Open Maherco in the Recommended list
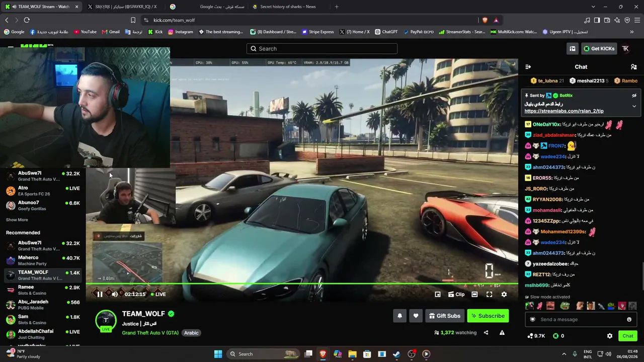Screen dimensions: 644x362 click(43, 260)
